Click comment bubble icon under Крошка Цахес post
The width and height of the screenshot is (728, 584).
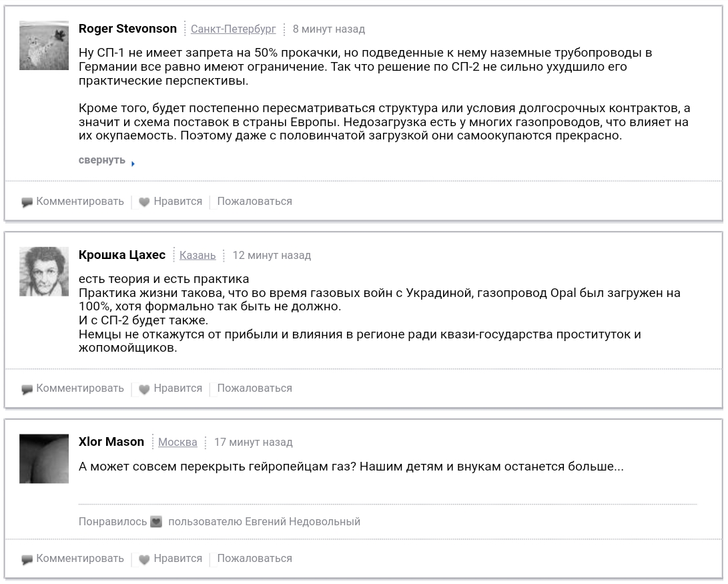(27, 390)
